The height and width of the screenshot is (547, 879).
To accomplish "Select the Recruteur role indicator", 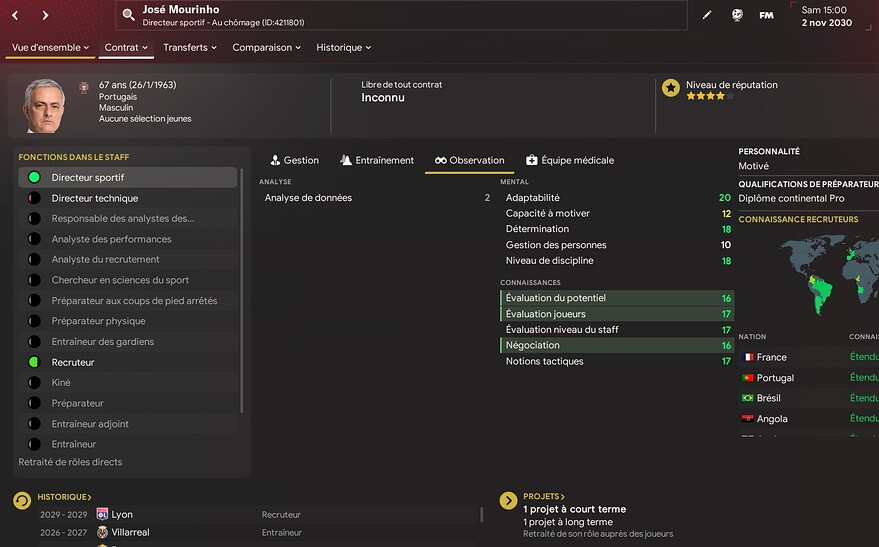I will click(x=34, y=362).
